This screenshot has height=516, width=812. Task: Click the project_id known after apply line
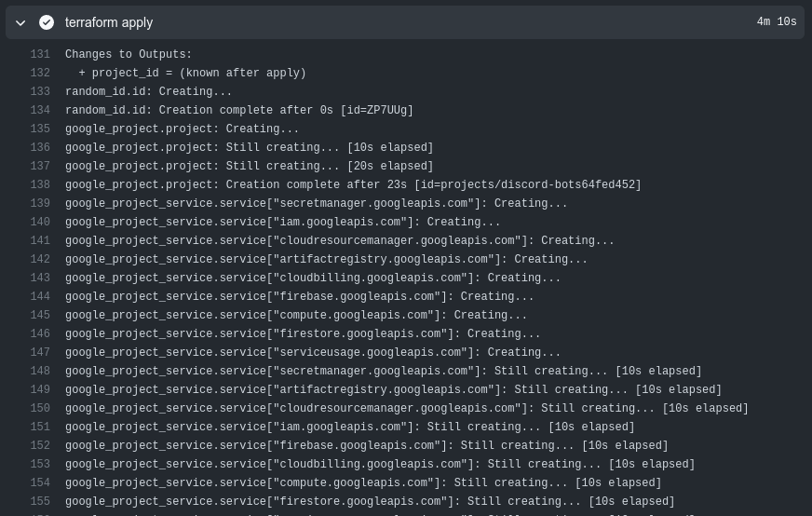[x=192, y=73]
